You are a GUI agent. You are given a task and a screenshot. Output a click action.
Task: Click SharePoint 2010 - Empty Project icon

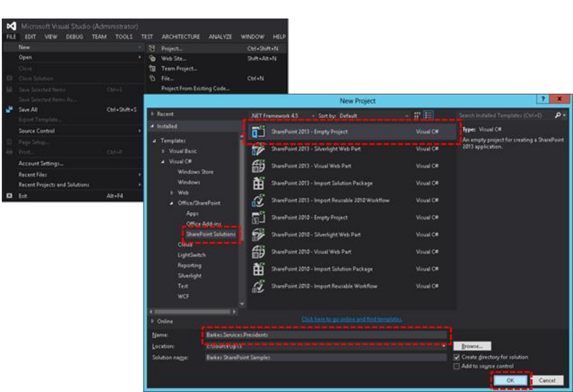tap(258, 218)
